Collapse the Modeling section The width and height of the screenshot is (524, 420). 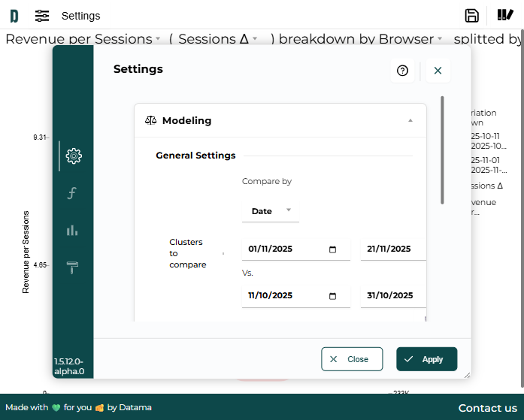coord(410,120)
